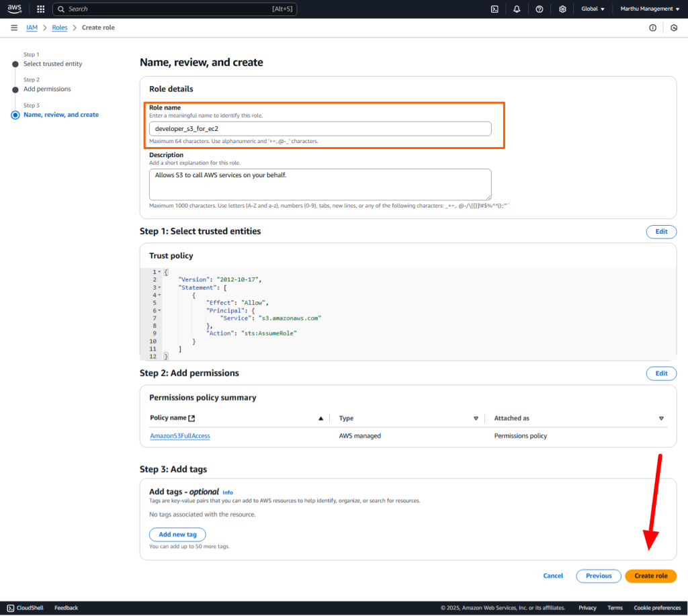This screenshot has height=616, width=688.
Task: Open the Global region dropdown
Action: click(593, 9)
